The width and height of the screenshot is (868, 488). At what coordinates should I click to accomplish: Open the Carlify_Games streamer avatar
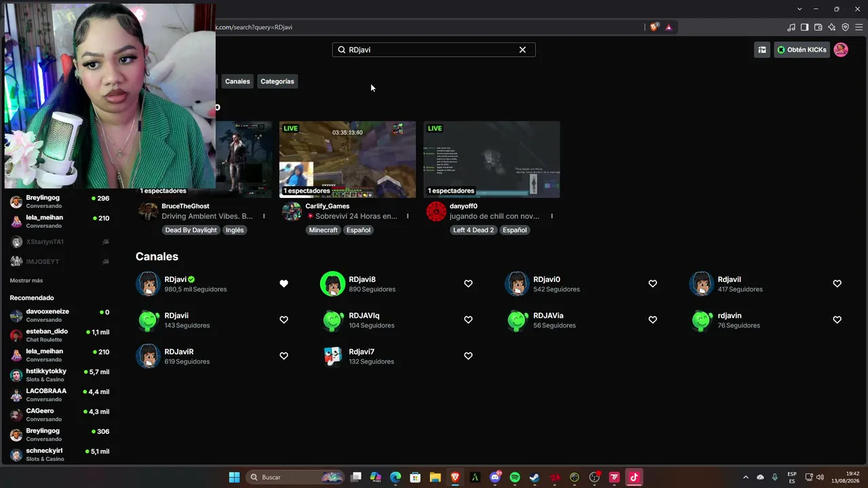click(292, 211)
